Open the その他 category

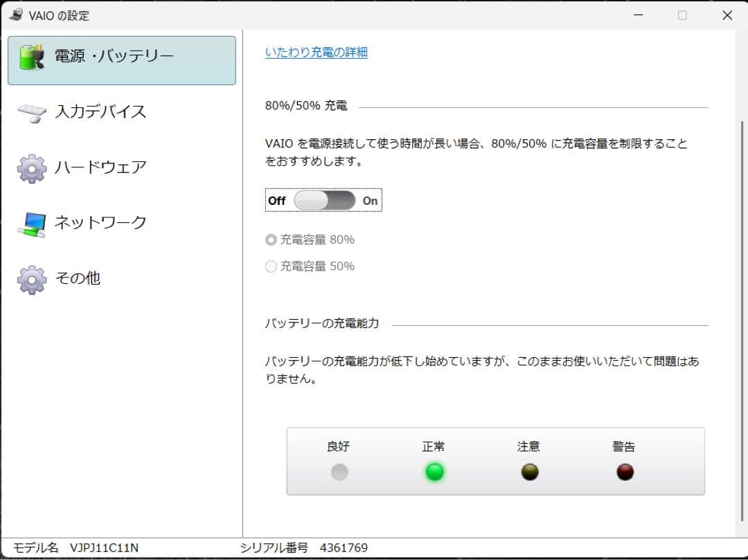click(122, 279)
